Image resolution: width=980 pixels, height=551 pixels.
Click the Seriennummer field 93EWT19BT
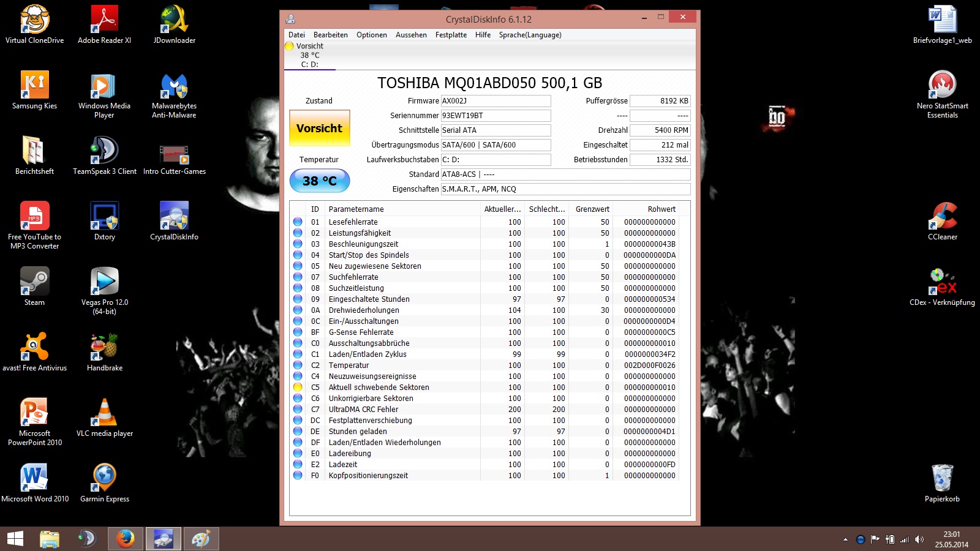point(496,116)
